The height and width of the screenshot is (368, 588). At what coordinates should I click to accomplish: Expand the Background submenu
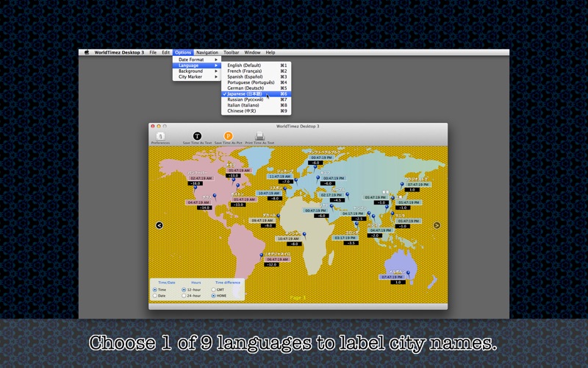click(197, 71)
